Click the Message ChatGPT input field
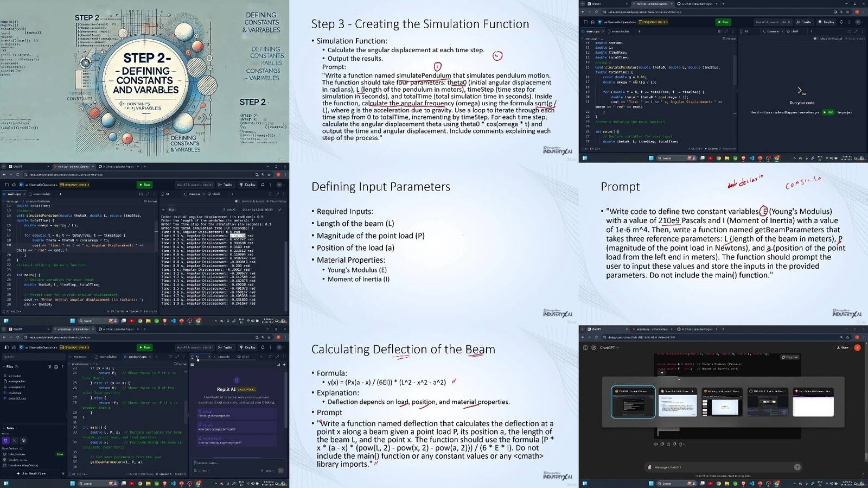Screen dimensions: 868x488 pos(723,467)
